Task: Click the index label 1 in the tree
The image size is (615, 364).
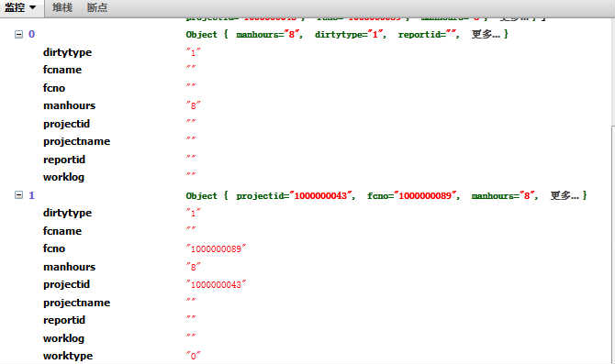Action: click(32, 195)
